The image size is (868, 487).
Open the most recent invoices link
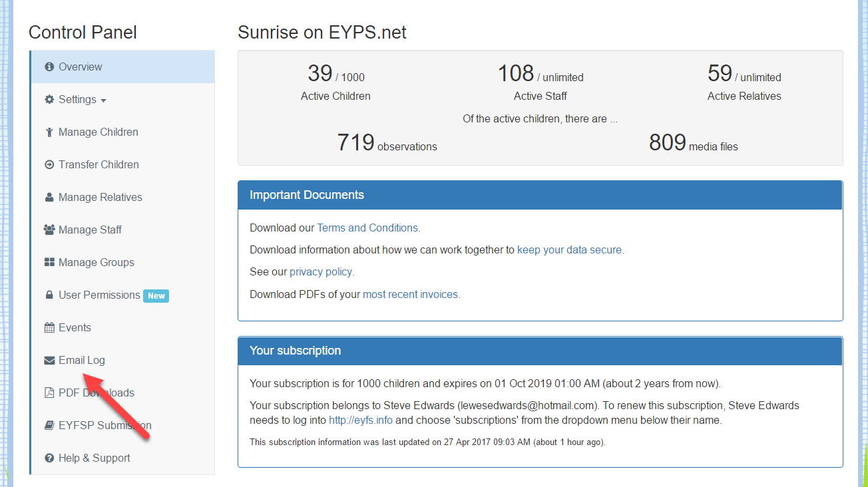pos(410,294)
